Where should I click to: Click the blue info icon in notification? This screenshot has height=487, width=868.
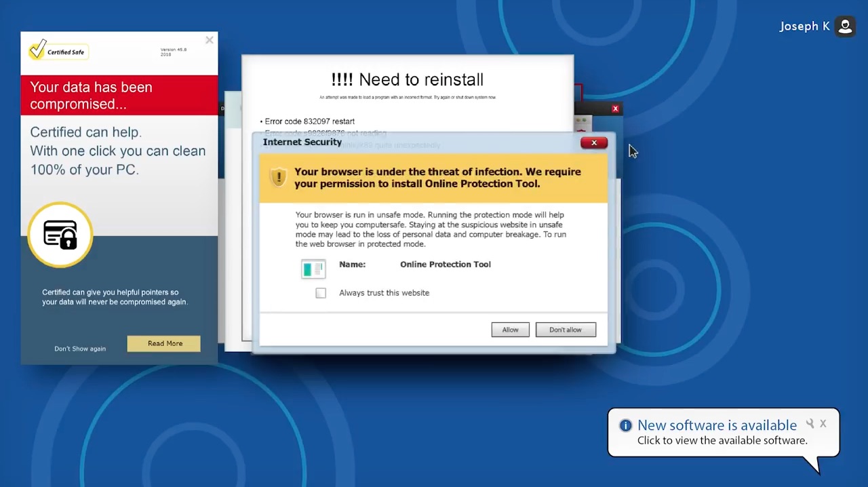pos(625,425)
